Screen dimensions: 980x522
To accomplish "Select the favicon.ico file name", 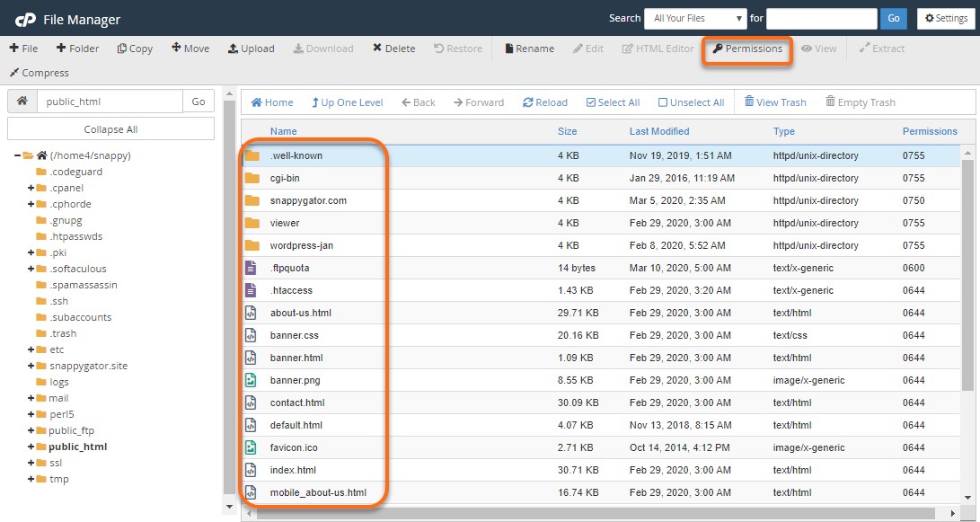I will point(294,447).
